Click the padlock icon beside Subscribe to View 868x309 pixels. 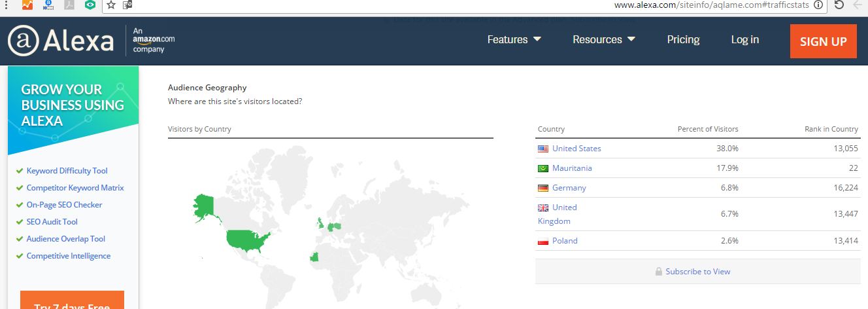pos(659,271)
